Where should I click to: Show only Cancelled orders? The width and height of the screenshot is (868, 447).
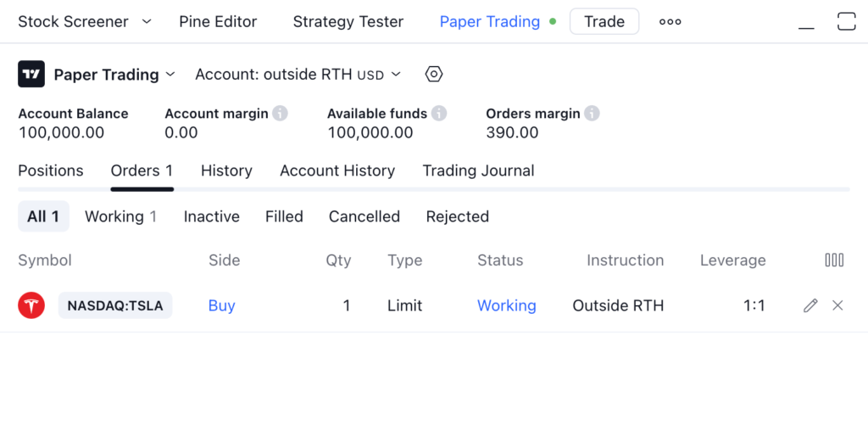coord(364,216)
